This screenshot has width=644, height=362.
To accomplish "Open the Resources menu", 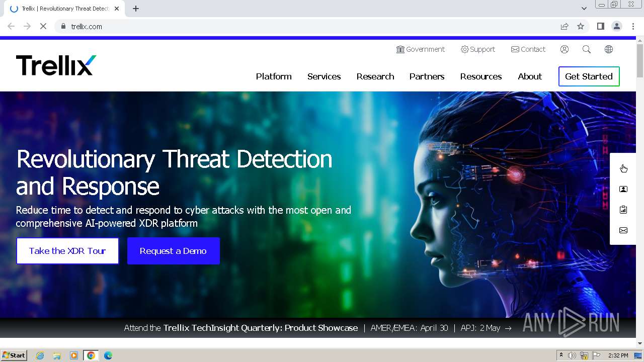I will [x=481, y=76].
